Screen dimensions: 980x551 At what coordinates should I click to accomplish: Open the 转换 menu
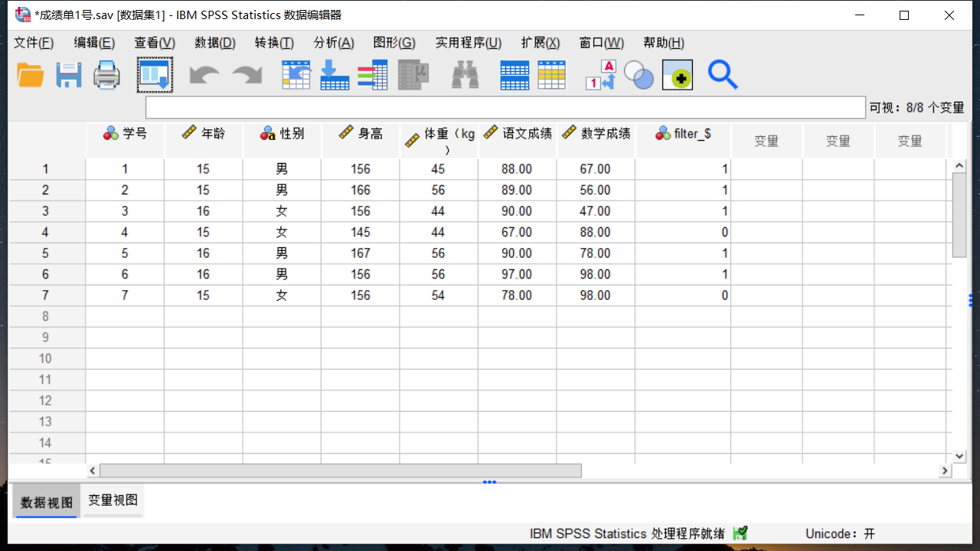(x=273, y=43)
